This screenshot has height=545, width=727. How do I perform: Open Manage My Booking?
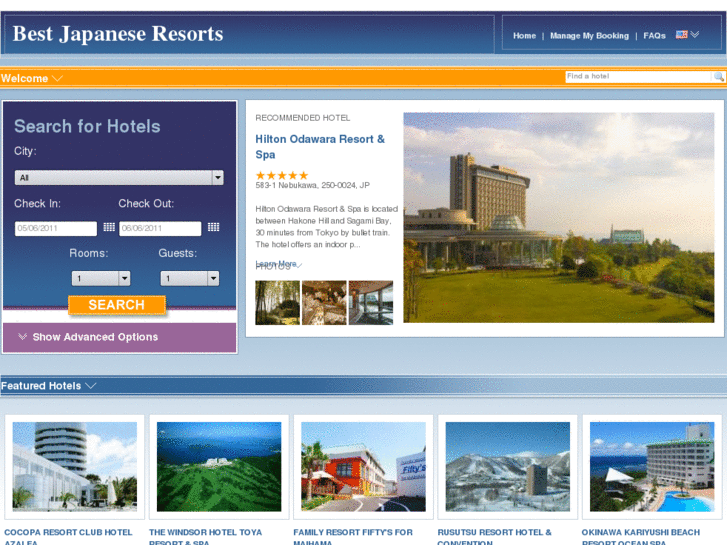tap(589, 36)
